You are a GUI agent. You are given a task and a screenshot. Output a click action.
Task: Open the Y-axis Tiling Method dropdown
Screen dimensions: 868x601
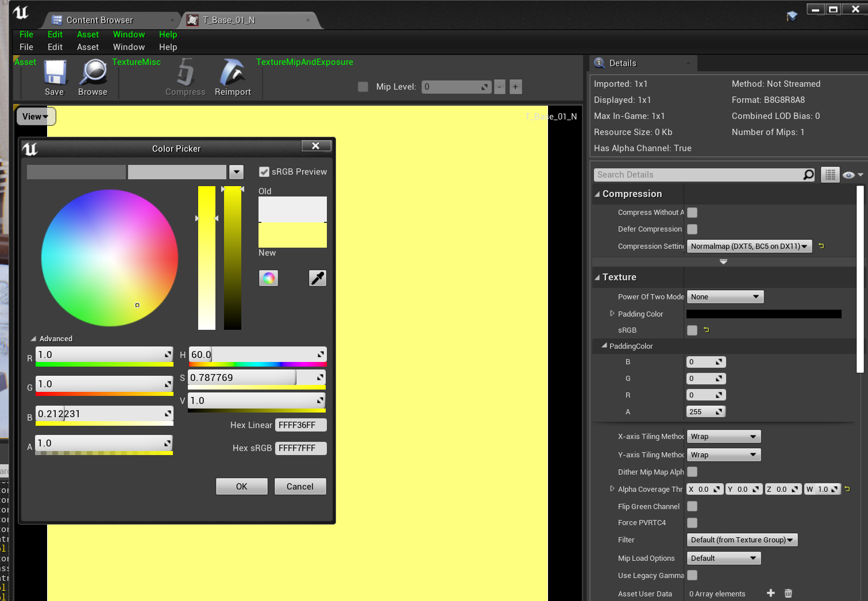724,455
